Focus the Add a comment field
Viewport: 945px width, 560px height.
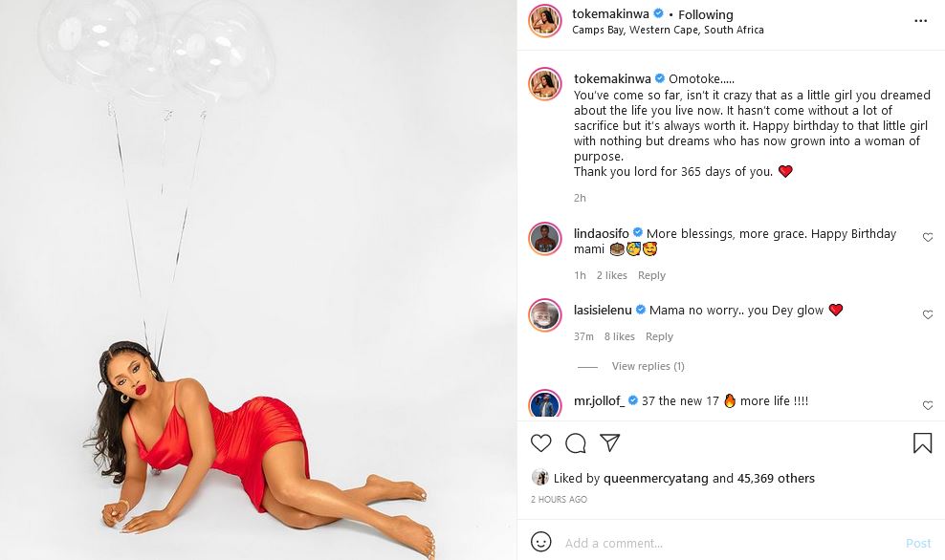pos(729,543)
